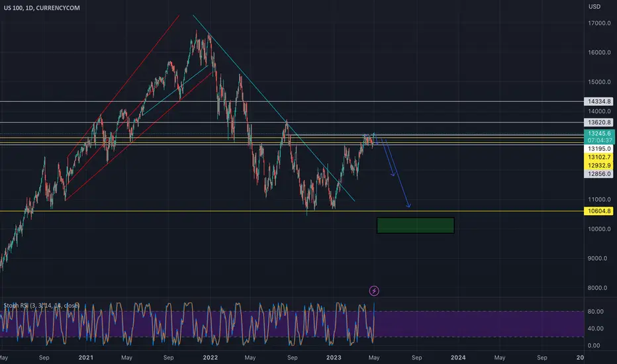Image resolution: width=617 pixels, height=364 pixels.
Task: Click the 12856.0 price label
Action: point(599,174)
